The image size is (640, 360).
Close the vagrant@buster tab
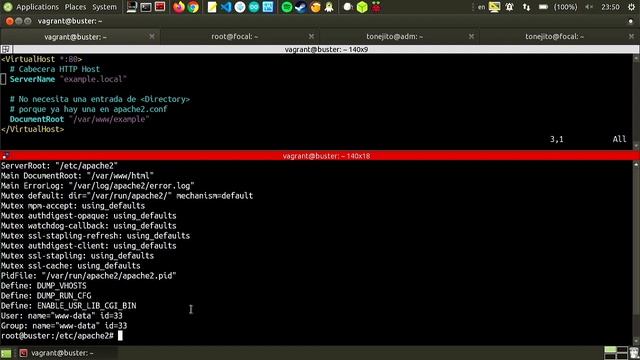[152, 37]
